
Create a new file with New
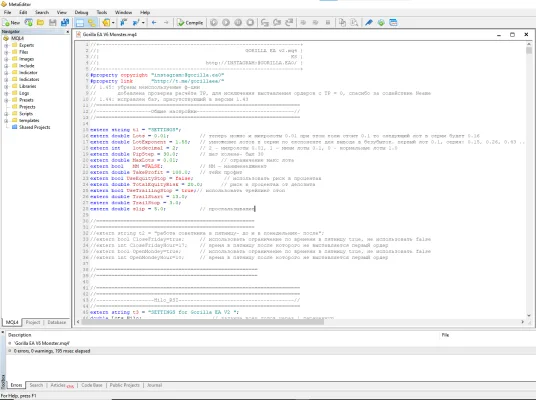pos(11,23)
